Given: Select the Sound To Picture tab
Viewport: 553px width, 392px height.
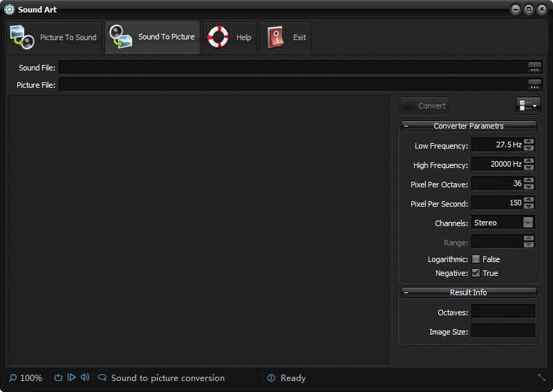Looking at the screenshot, I should pyautogui.click(x=153, y=37).
